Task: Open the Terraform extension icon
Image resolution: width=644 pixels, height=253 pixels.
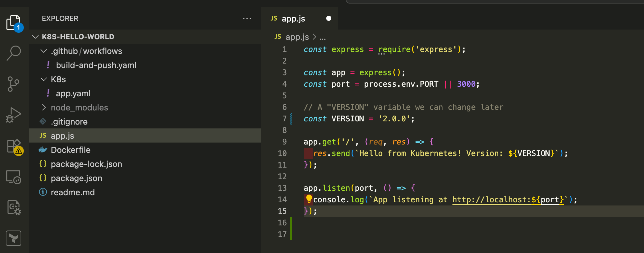Action: [x=14, y=238]
